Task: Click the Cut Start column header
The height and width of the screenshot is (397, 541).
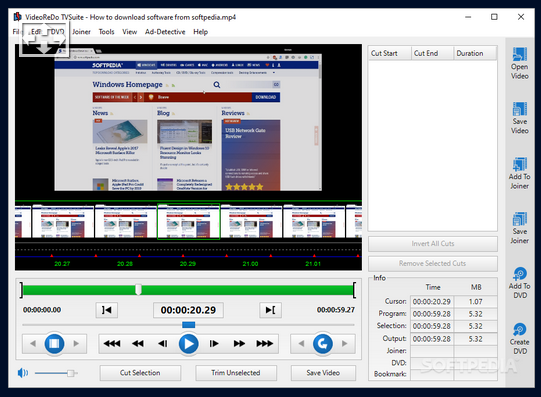Action: pyautogui.click(x=390, y=53)
